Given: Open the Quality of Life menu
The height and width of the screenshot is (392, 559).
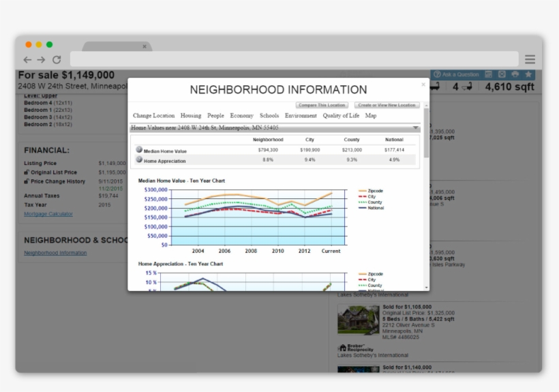Looking at the screenshot, I should point(341,116).
